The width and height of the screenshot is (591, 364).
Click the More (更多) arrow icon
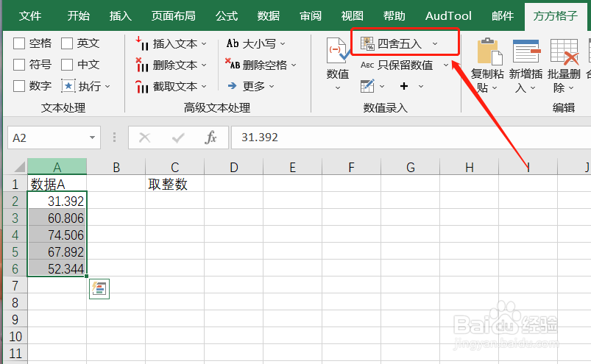232,86
